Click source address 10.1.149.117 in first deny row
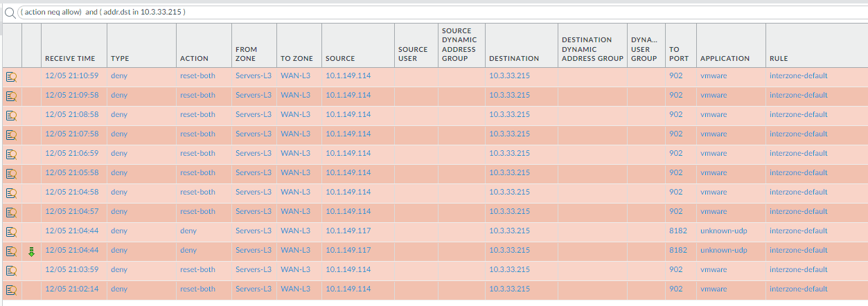Viewport: 868px width, 306px height. click(x=348, y=231)
